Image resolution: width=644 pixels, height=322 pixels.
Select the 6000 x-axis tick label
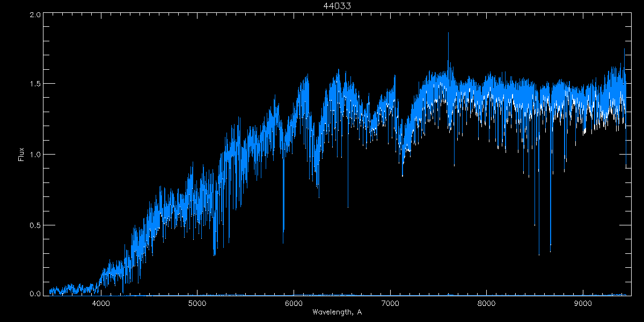pyautogui.click(x=294, y=302)
